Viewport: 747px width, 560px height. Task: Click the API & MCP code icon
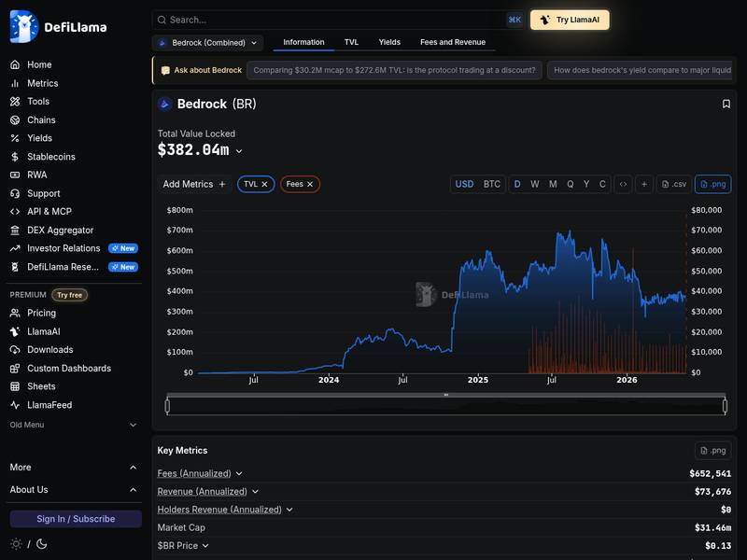(15, 212)
